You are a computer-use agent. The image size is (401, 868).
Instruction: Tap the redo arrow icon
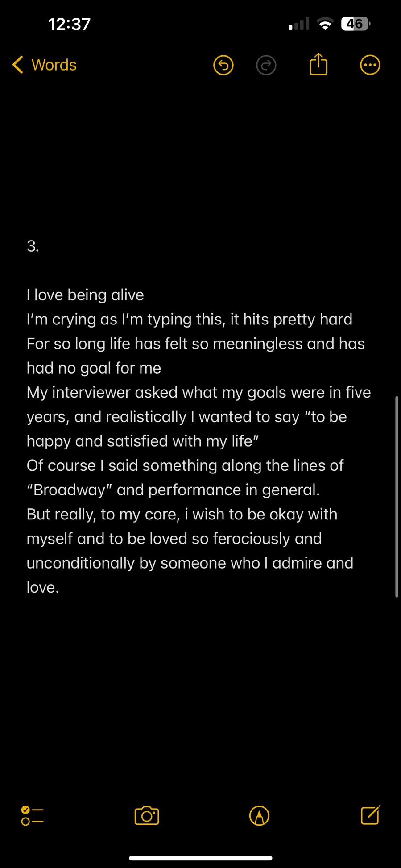coord(266,66)
